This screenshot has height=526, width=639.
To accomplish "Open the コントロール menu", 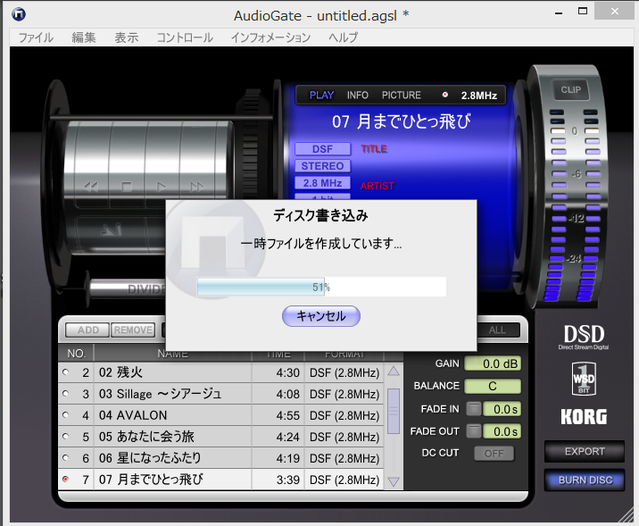I will point(185,37).
